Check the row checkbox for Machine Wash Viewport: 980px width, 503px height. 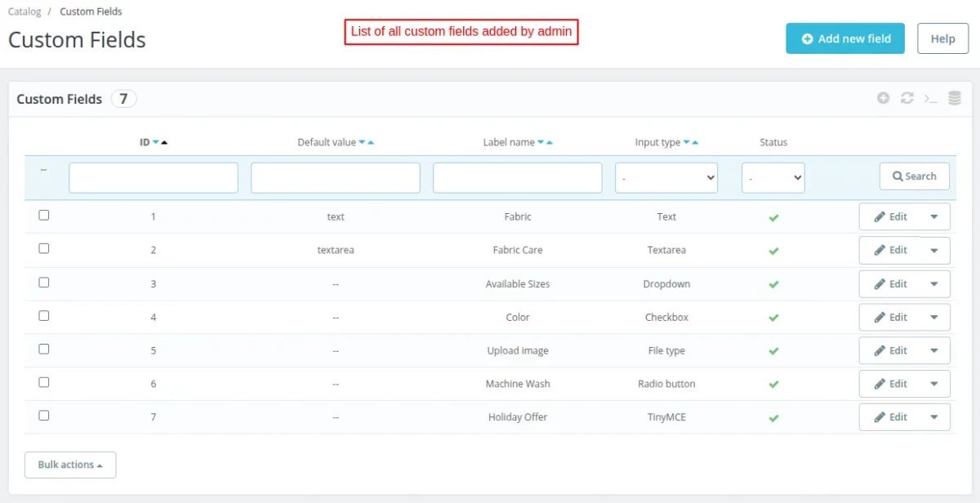43,382
